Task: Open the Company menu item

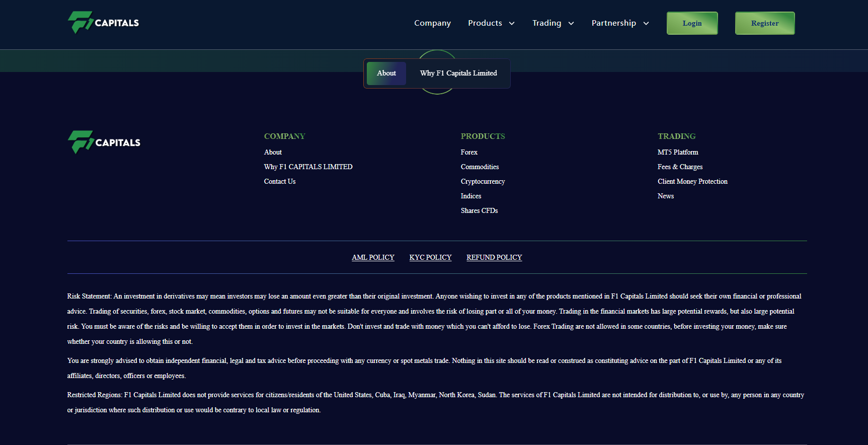Action: (432, 23)
